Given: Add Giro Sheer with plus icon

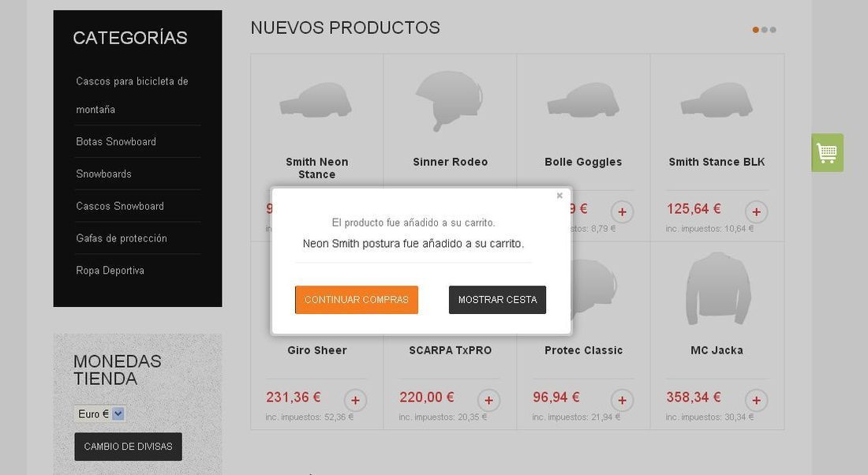Looking at the screenshot, I should [x=355, y=400].
